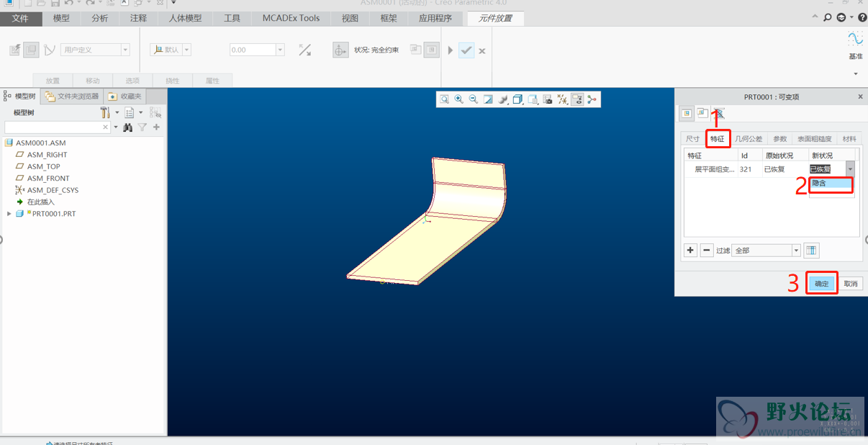Switch to the 特征 tab

tap(717, 139)
